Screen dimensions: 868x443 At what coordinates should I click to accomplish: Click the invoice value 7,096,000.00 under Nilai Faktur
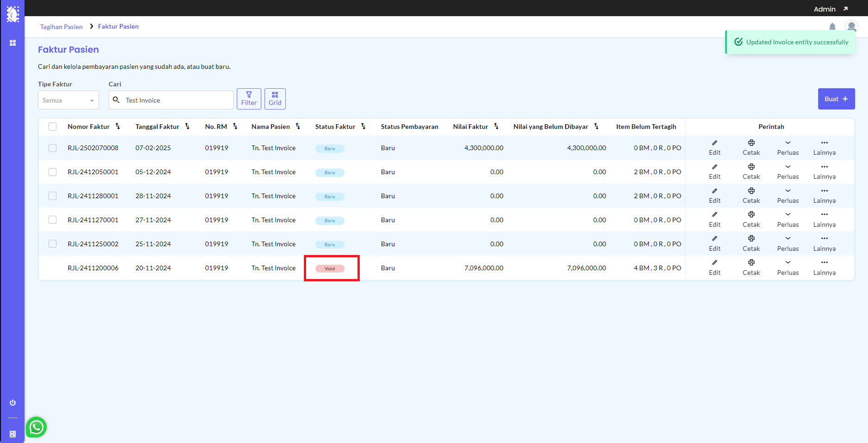tap(484, 268)
